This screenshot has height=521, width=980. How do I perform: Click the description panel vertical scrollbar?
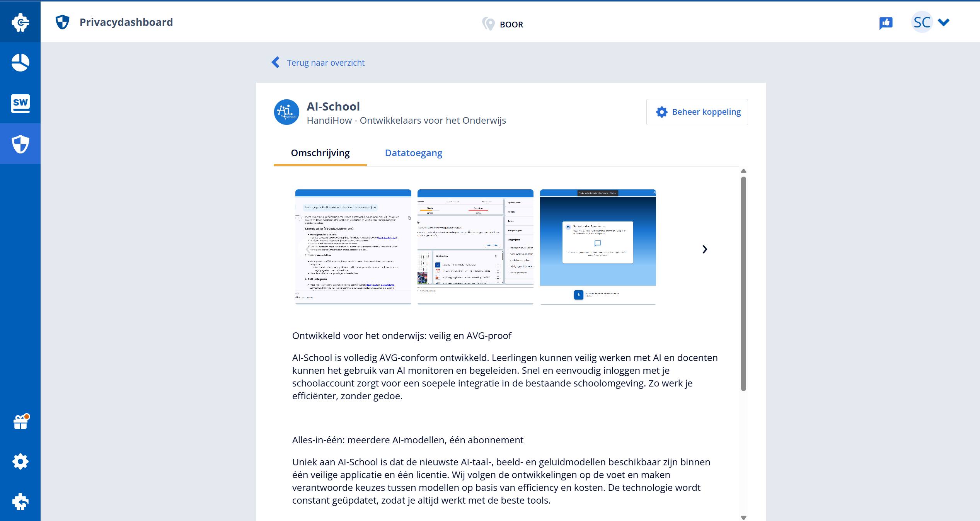pos(743,283)
